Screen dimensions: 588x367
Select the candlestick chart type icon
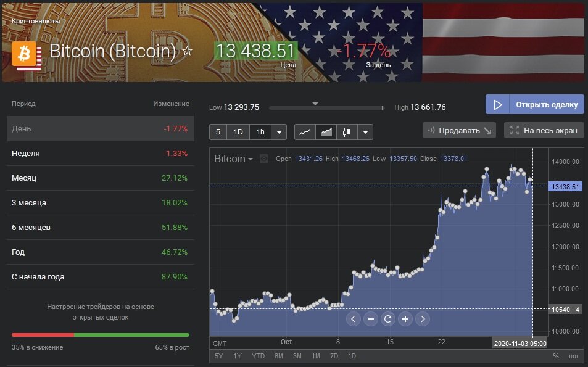[x=347, y=131]
